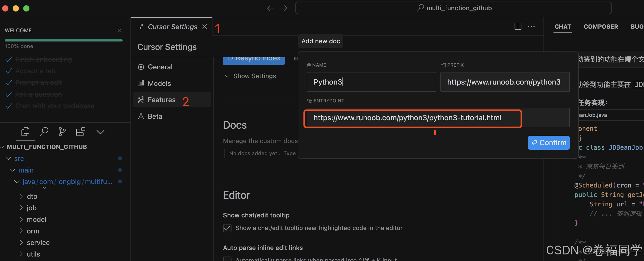Click the Docs heading

click(x=235, y=125)
